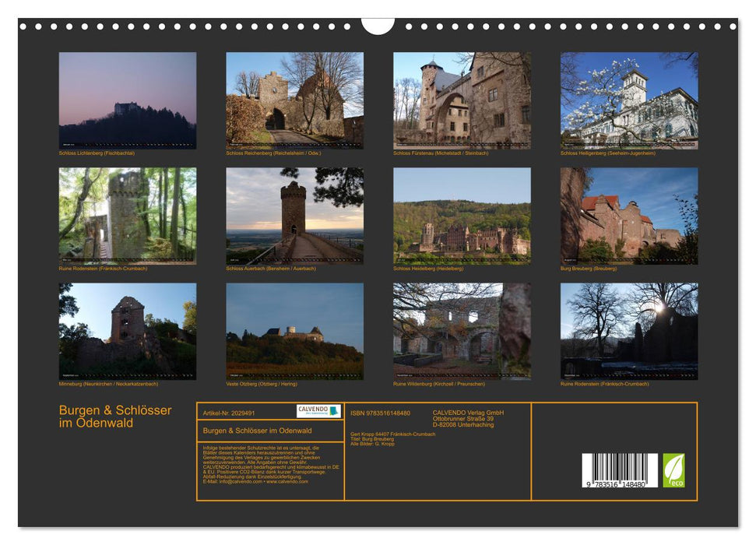Click the green eco leaf icon
This screenshot has width=756, height=545.
673,470
